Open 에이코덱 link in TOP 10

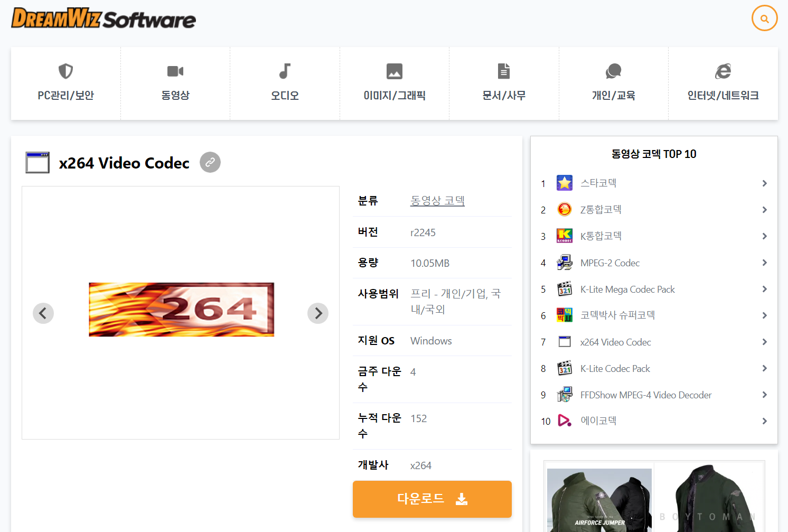pos(598,421)
